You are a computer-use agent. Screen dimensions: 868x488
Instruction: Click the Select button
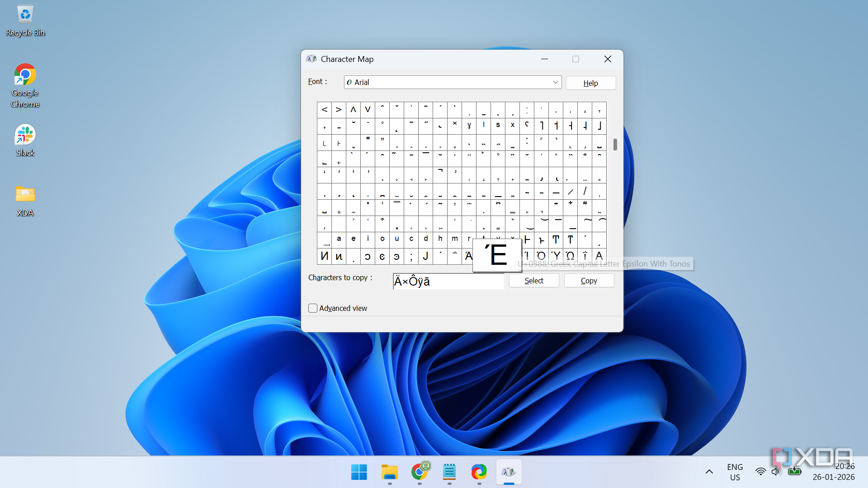[534, 281]
